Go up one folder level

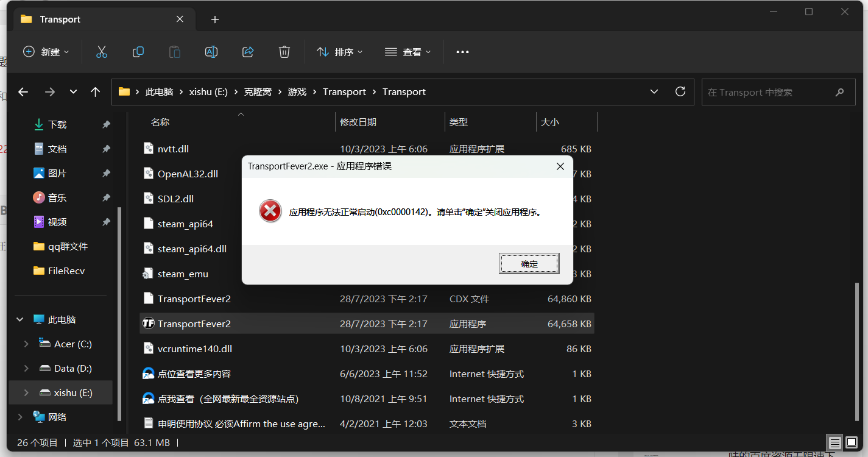[x=95, y=92]
